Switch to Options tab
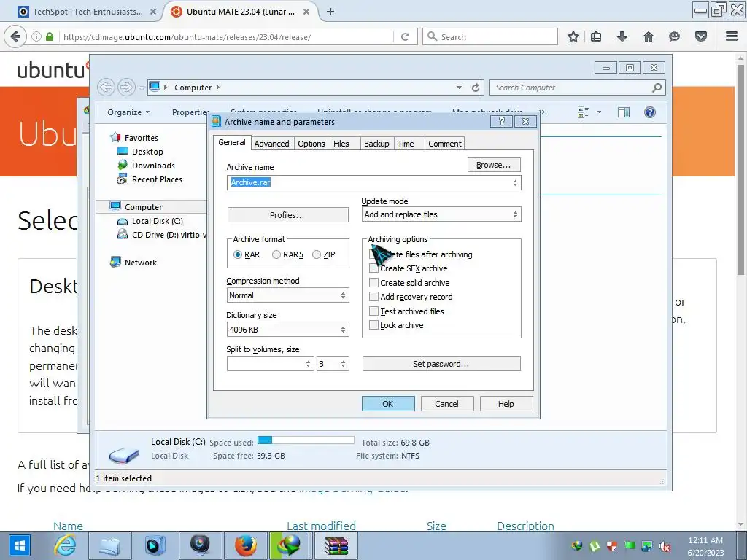 tap(311, 144)
